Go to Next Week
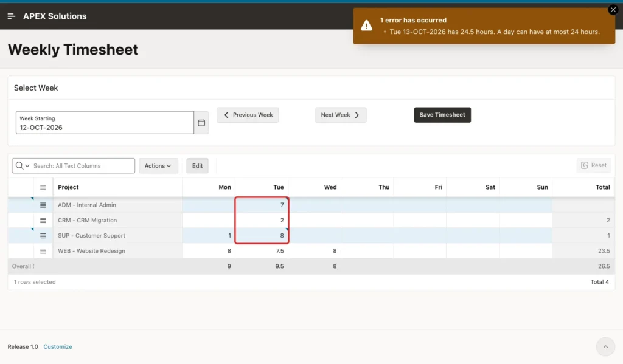 coord(341,115)
